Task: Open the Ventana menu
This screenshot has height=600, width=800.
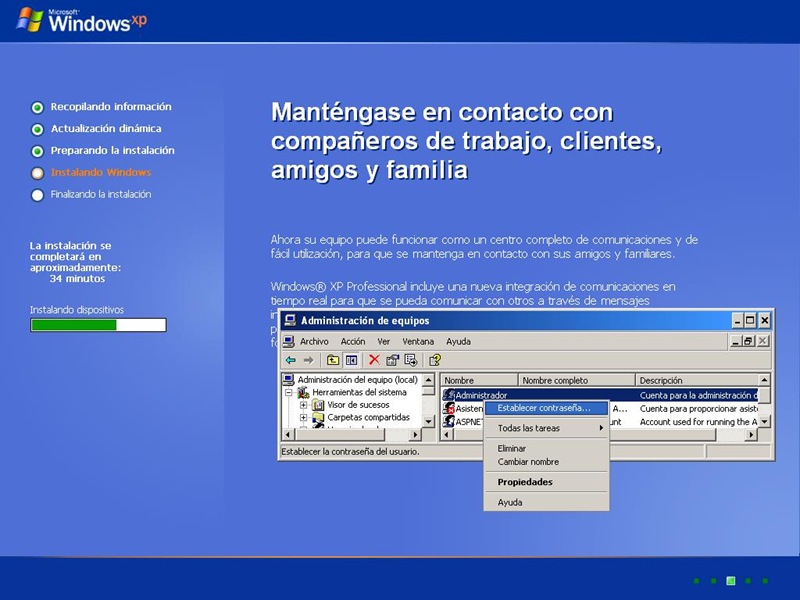Action: [x=418, y=341]
